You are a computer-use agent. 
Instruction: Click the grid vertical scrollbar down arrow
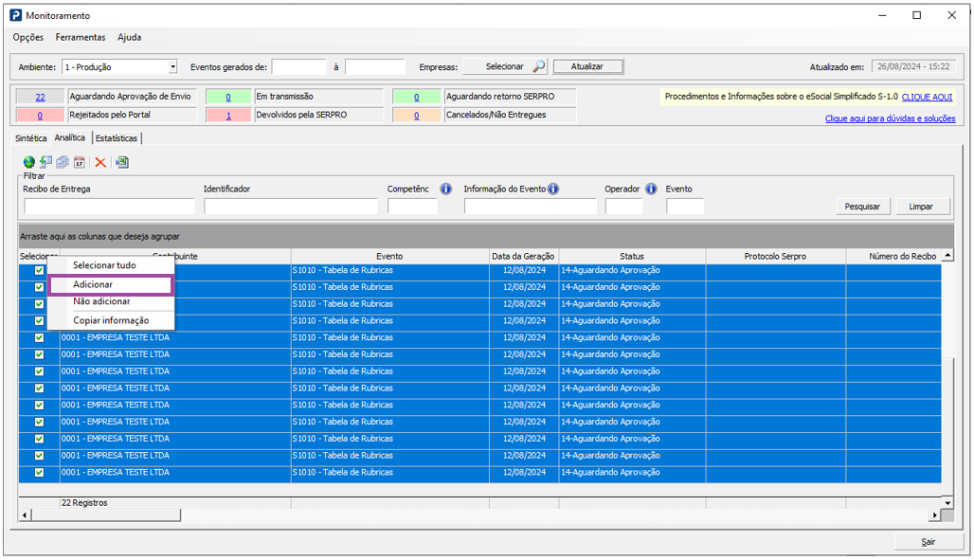(947, 503)
